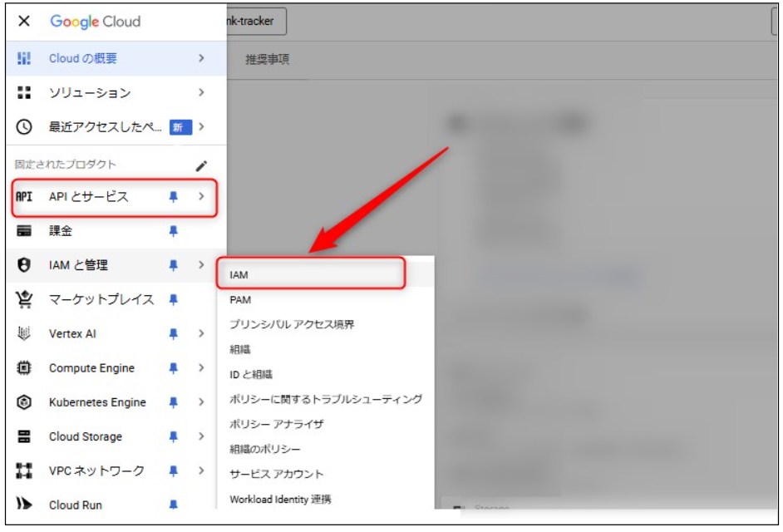The height and width of the screenshot is (532, 783).
Task: Open the マーケットプレイス menu entry
Action: click(116, 299)
